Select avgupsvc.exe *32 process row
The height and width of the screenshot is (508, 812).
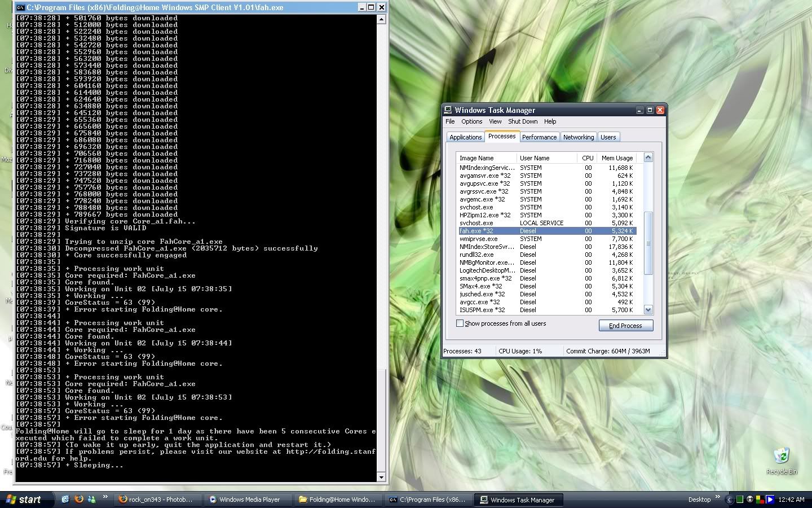click(547, 183)
